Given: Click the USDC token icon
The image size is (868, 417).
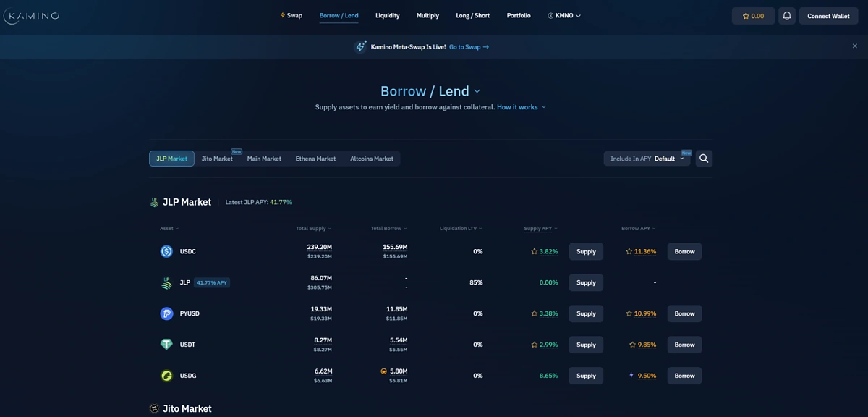Looking at the screenshot, I should pyautogui.click(x=166, y=251).
